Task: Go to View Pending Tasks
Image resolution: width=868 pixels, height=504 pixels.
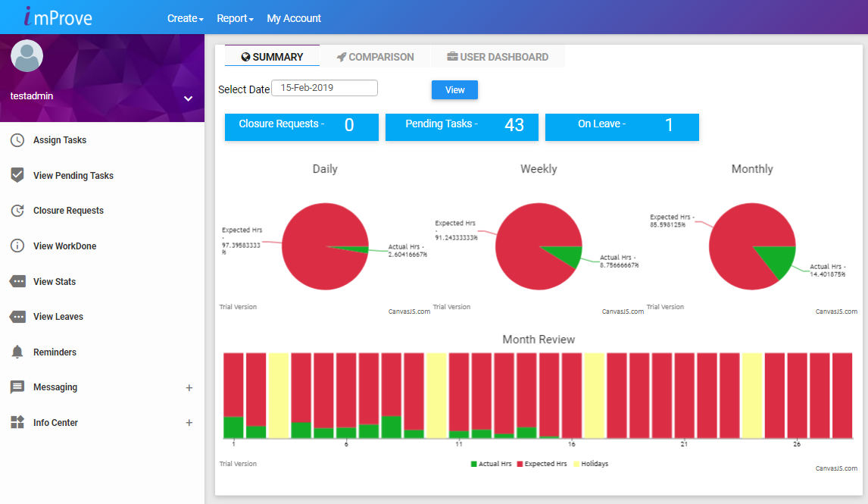Action: click(73, 176)
